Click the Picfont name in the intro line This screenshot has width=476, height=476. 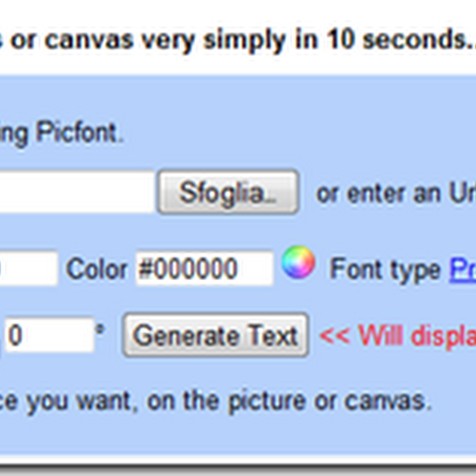pyautogui.click(x=77, y=133)
